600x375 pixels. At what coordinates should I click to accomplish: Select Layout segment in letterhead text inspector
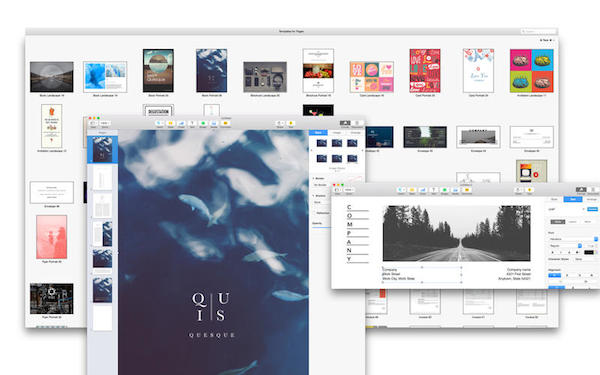pos(572,222)
